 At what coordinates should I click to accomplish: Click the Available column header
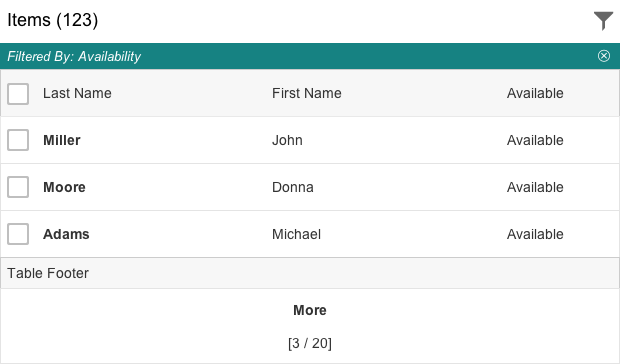click(535, 93)
